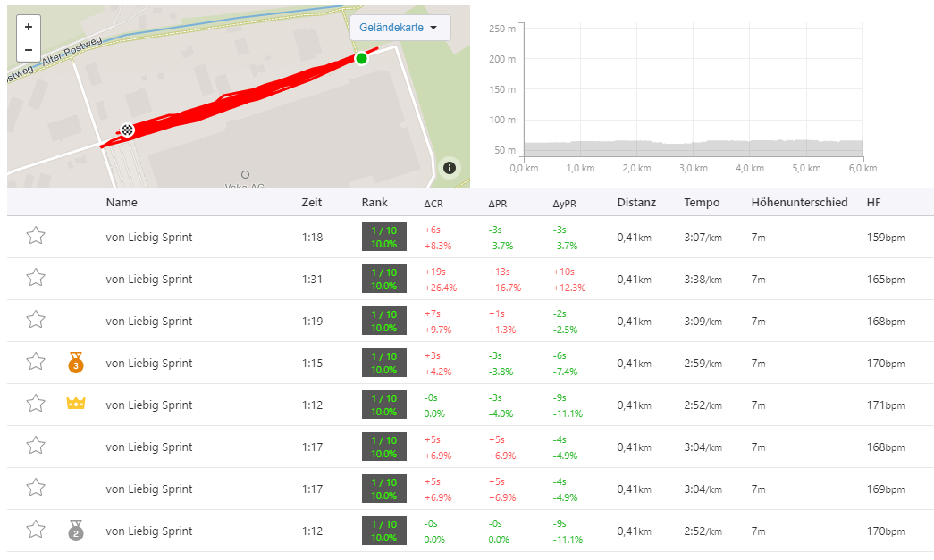Screen dimensions: 934x560
Task: Open von Liebig Sprint in first row
Action: 149,238
